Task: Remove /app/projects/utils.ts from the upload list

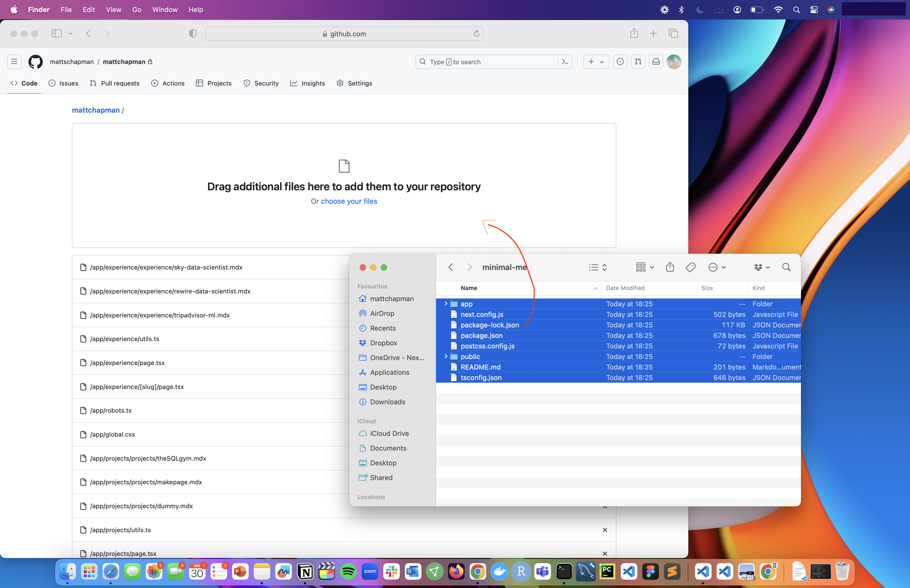Action: 605,530
